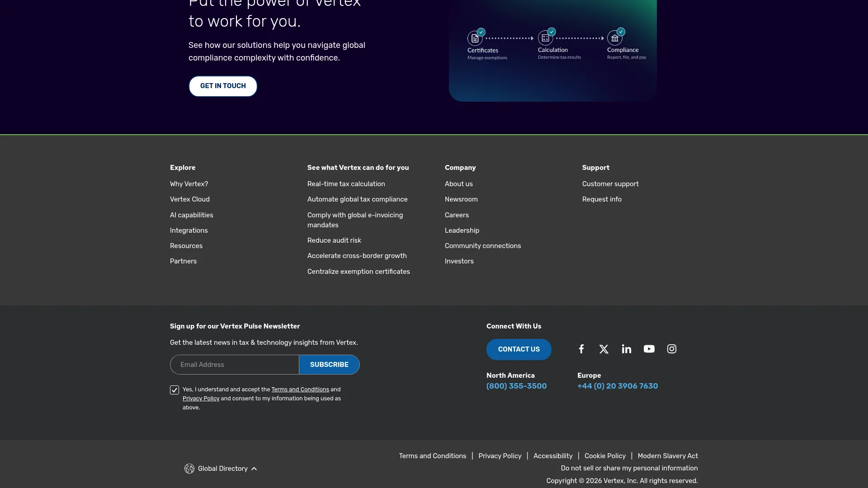Open Comply with global e-invoicing mandates link
868x488 pixels.
pos(355,220)
